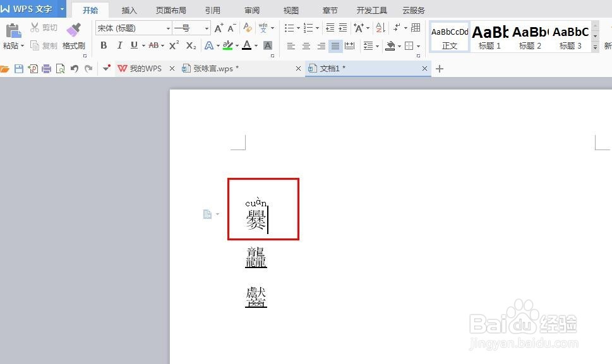The height and width of the screenshot is (364, 612).
Task: Click the Cut (剪切) scissors icon
Action: 35,27
